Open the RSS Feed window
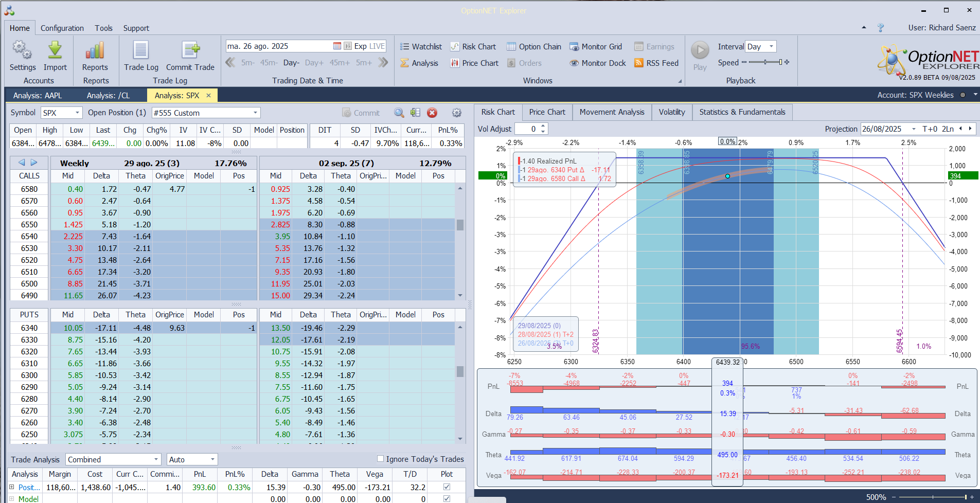The width and height of the screenshot is (980, 503). (x=656, y=63)
